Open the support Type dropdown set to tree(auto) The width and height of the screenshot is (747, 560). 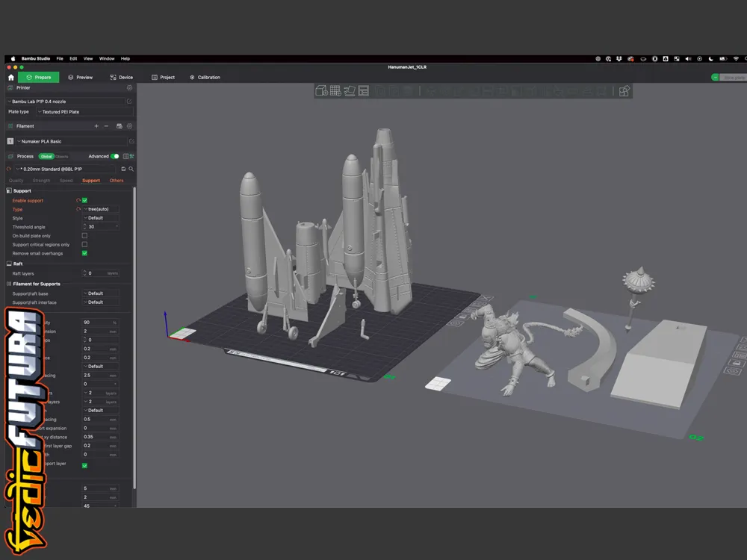pos(102,209)
